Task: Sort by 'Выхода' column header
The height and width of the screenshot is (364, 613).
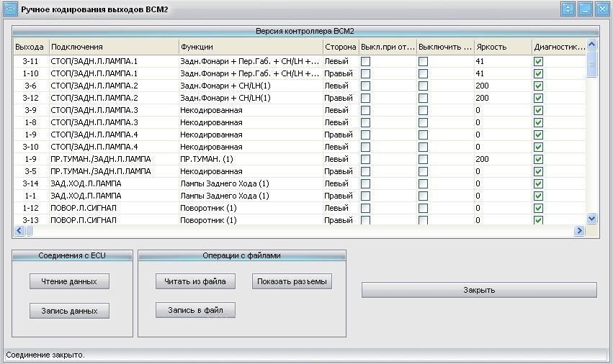Action: tap(31, 47)
